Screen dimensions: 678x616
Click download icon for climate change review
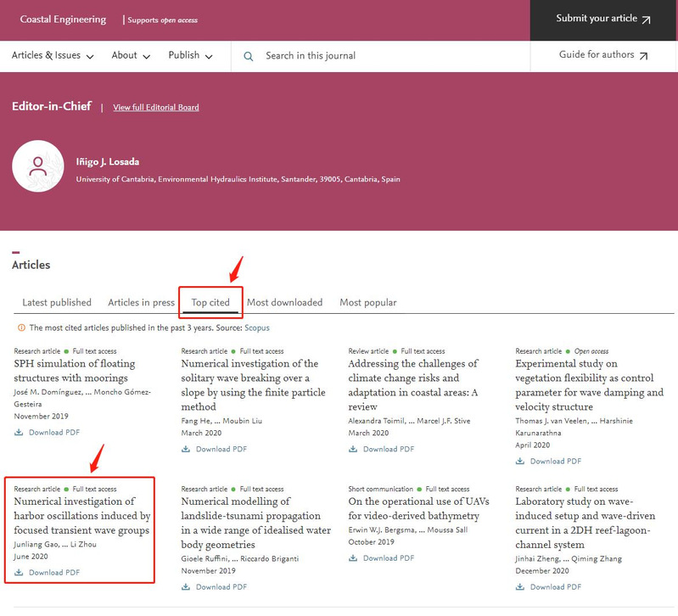(x=353, y=449)
